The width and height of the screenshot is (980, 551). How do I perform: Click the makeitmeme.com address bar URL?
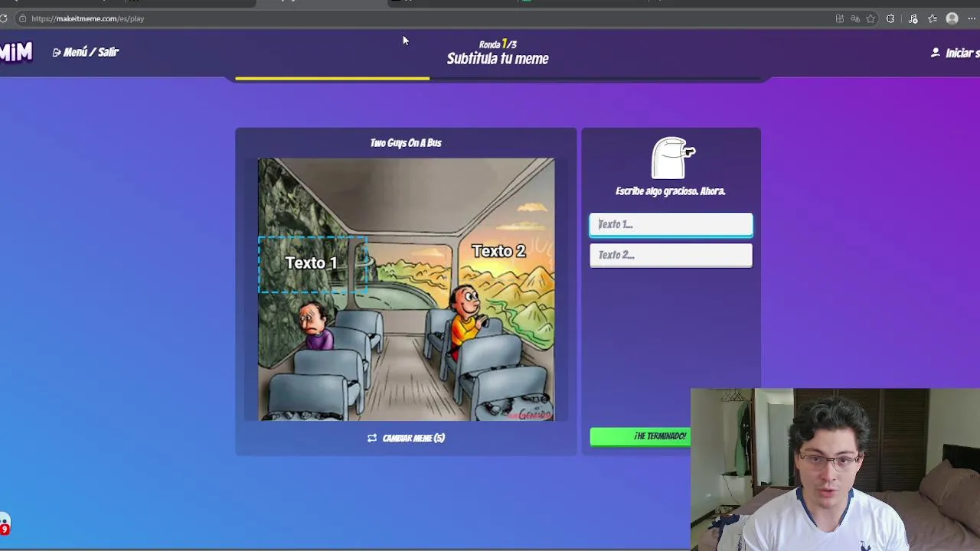[x=87, y=18]
